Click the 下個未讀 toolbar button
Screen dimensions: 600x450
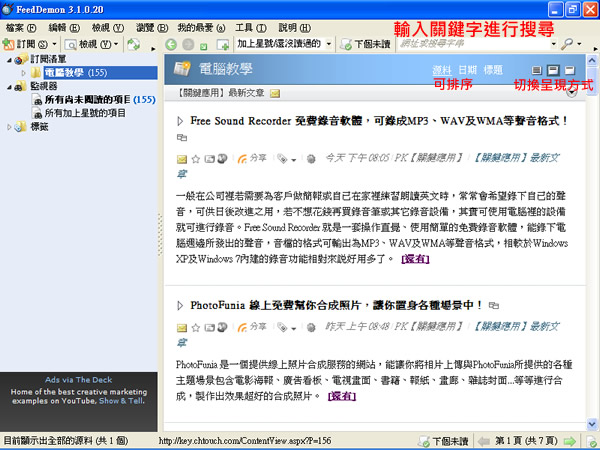pyautogui.click(x=366, y=44)
